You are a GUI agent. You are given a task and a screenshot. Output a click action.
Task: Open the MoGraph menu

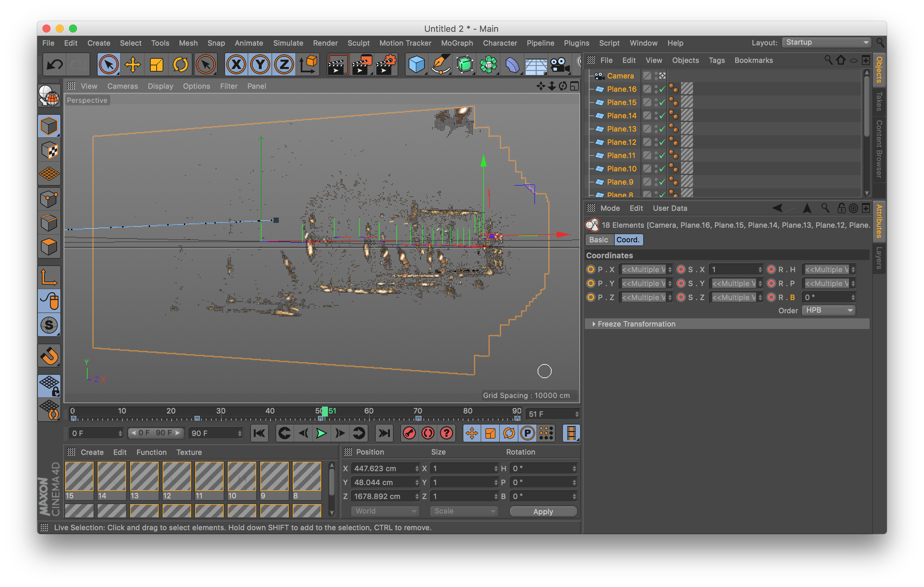click(457, 43)
